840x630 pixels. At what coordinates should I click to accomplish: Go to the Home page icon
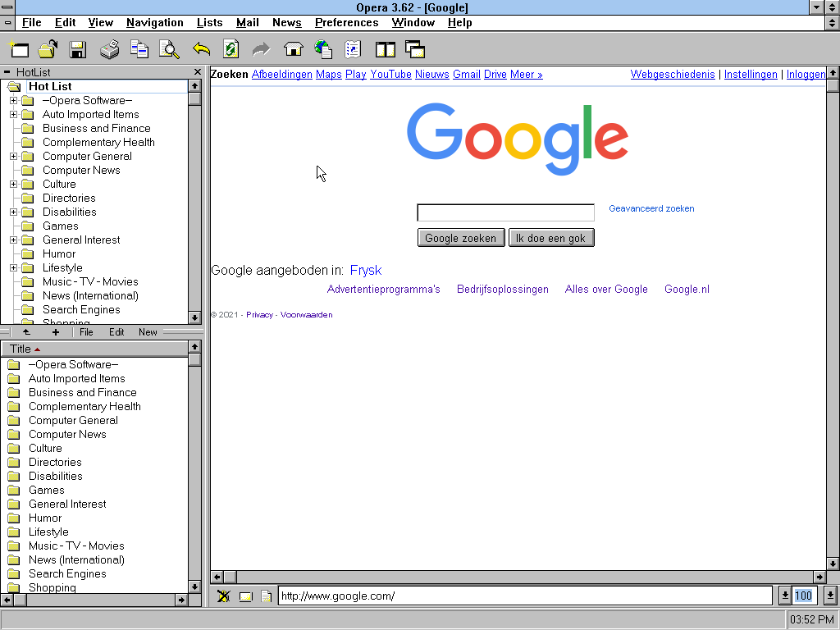point(293,49)
